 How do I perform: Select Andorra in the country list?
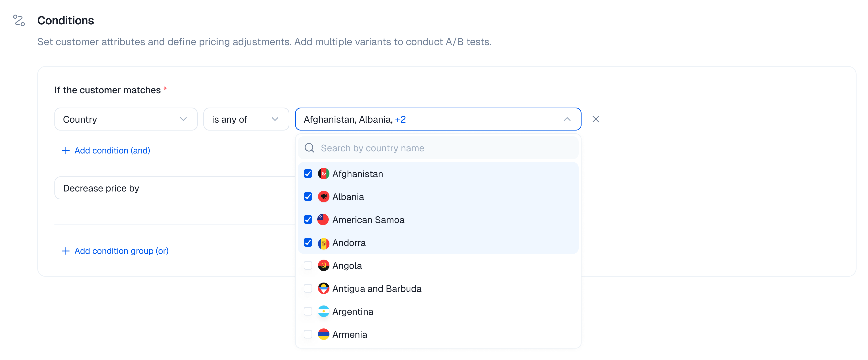click(349, 243)
